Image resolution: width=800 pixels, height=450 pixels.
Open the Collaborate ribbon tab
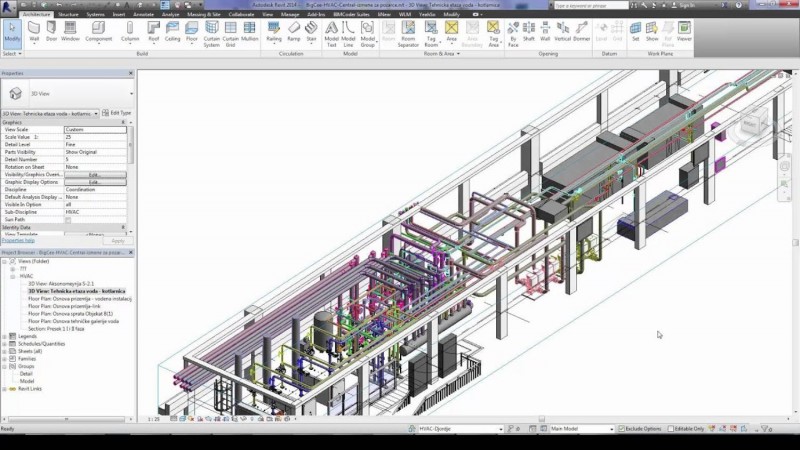pos(241,14)
